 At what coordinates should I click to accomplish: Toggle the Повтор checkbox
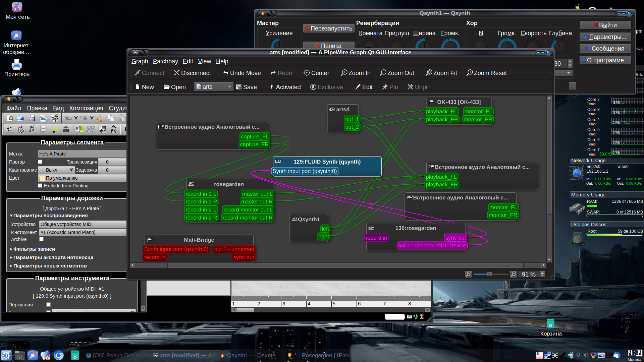40,162
